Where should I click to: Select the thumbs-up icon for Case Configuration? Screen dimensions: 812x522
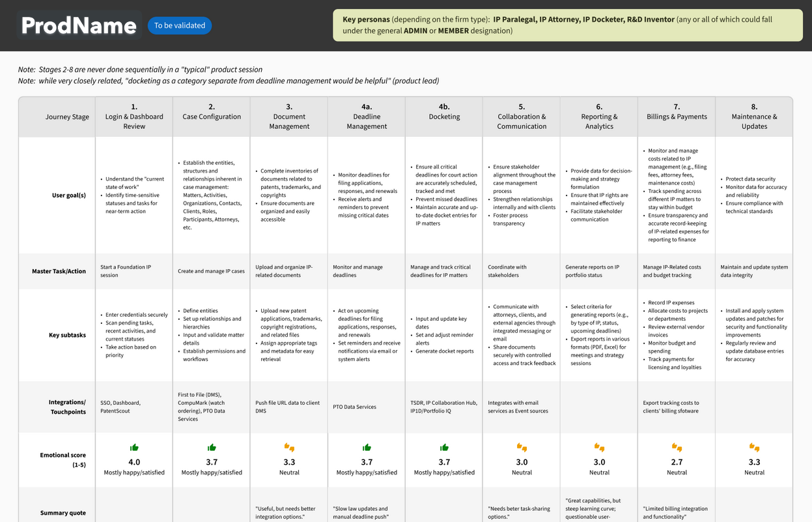[212, 447]
